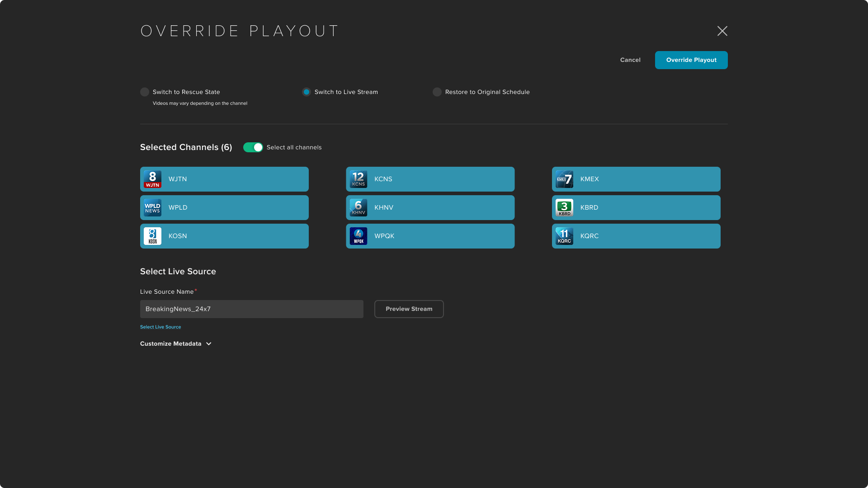The height and width of the screenshot is (488, 868).
Task: Toggle off Select all channels switch
Action: point(253,147)
